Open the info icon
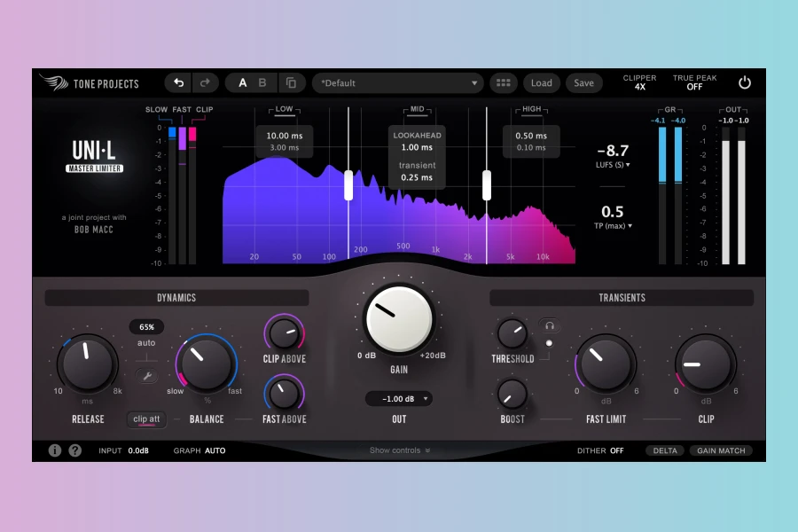 [x=55, y=450]
